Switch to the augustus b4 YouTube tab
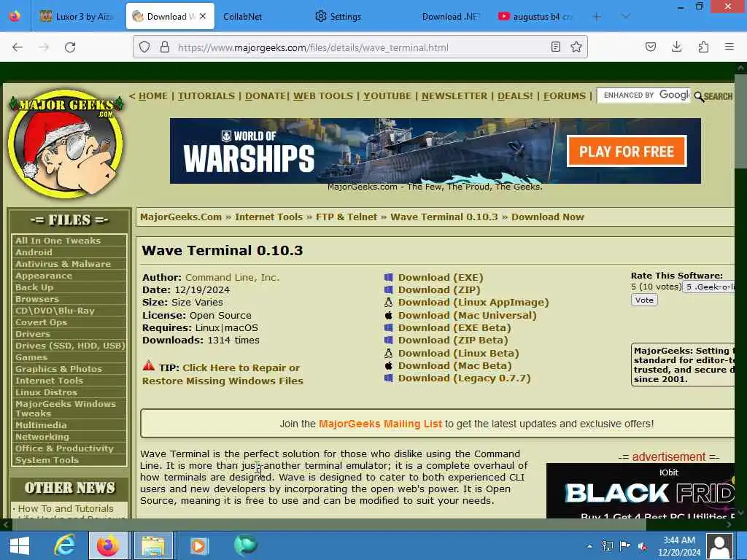Viewport: 747px width, 560px height. [535, 17]
